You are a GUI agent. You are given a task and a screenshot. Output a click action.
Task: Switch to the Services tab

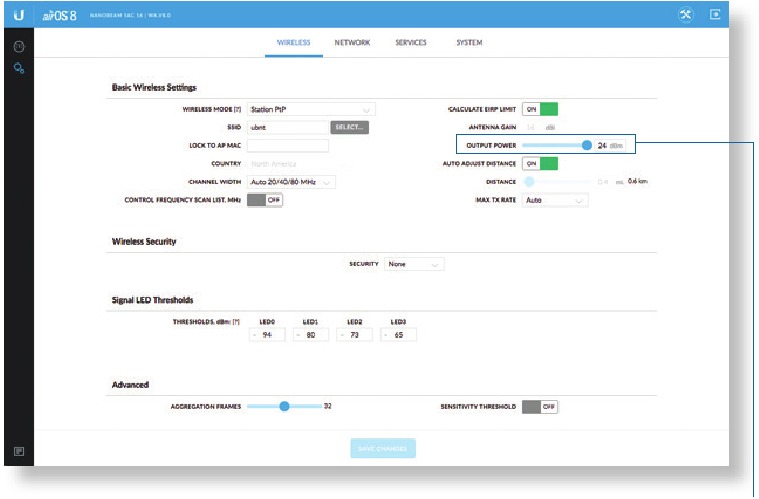(x=410, y=43)
